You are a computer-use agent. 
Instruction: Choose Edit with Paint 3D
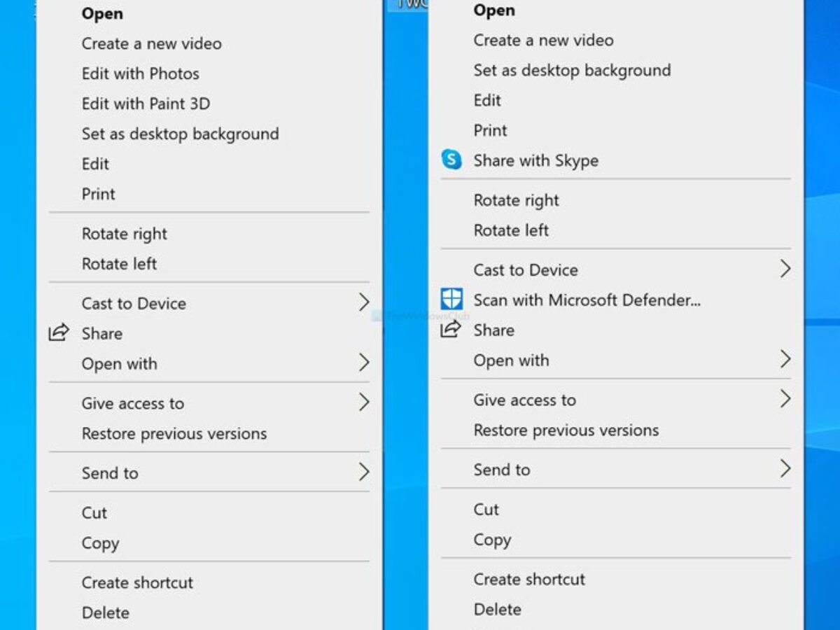click(146, 104)
